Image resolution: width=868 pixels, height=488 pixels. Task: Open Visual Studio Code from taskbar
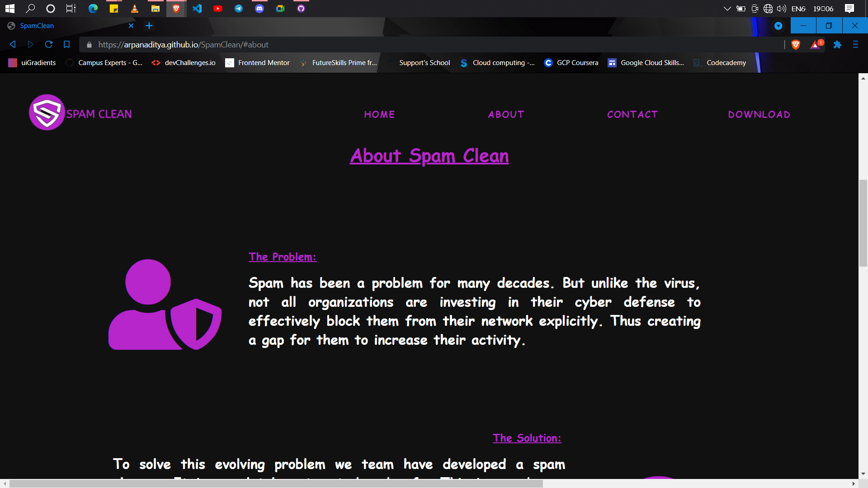coord(197,9)
